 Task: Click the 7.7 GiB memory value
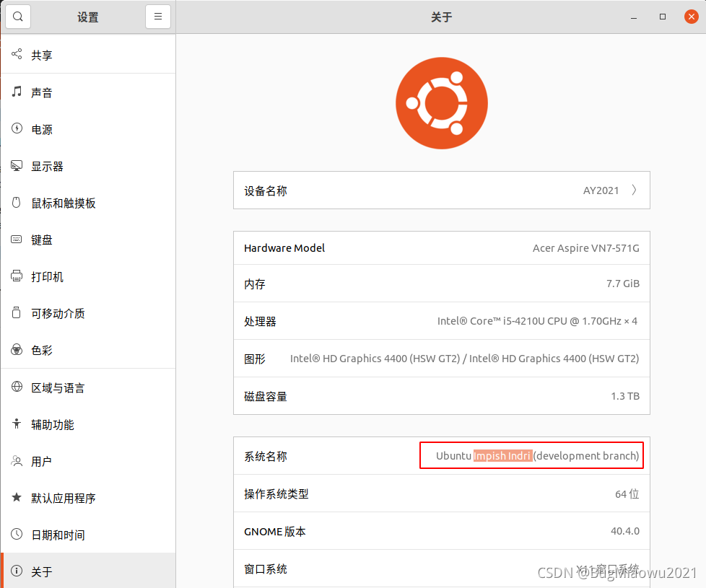pyautogui.click(x=623, y=284)
